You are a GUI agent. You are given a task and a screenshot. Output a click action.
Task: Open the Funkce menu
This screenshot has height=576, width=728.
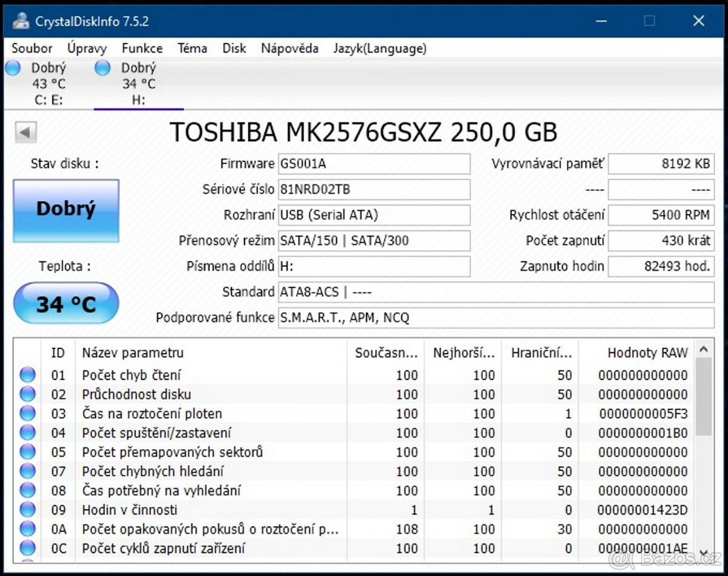click(142, 49)
